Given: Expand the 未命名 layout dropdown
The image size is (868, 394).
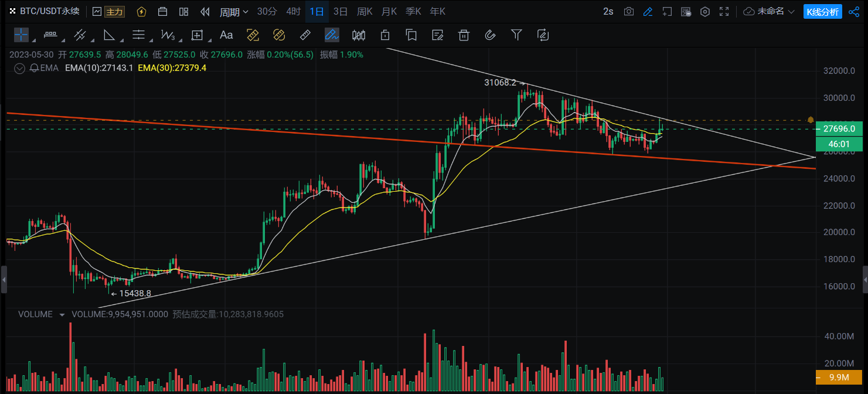Looking at the screenshot, I should click(x=769, y=11).
